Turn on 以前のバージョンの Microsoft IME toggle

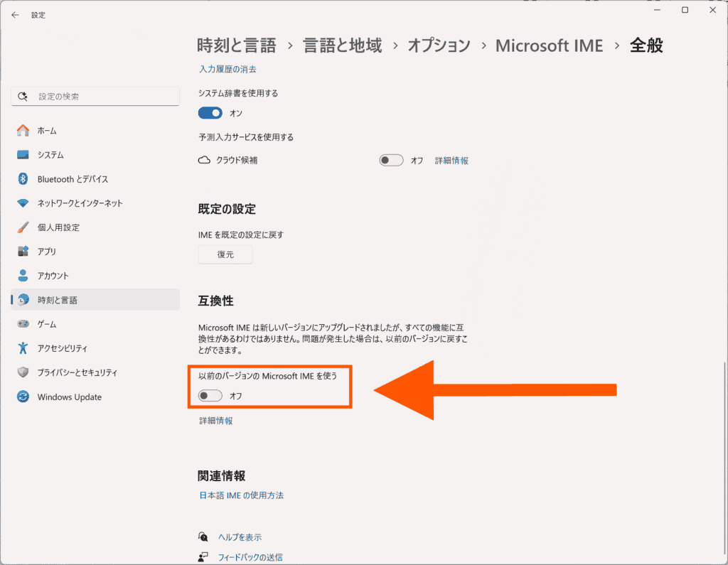coord(210,396)
